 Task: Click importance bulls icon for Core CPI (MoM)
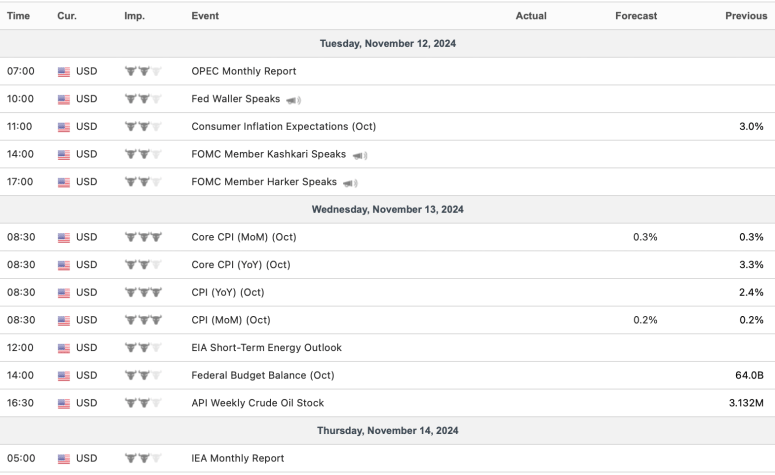click(x=143, y=238)
